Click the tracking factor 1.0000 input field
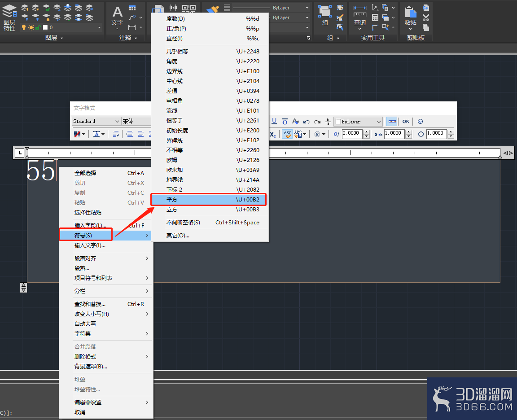The height and width of the screenshot is (420, 517). point(394,134)
